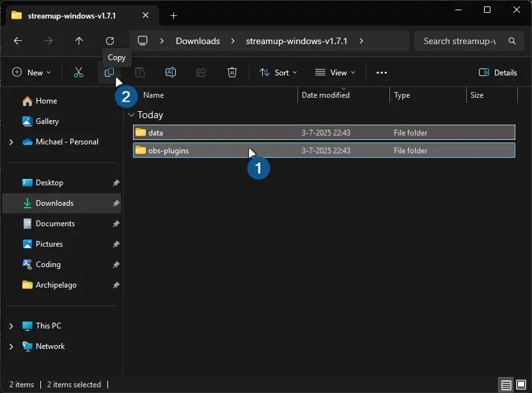This screenshot has width=532, height=393.
Task: Toggle the Details pane
Action: [498, 73]
